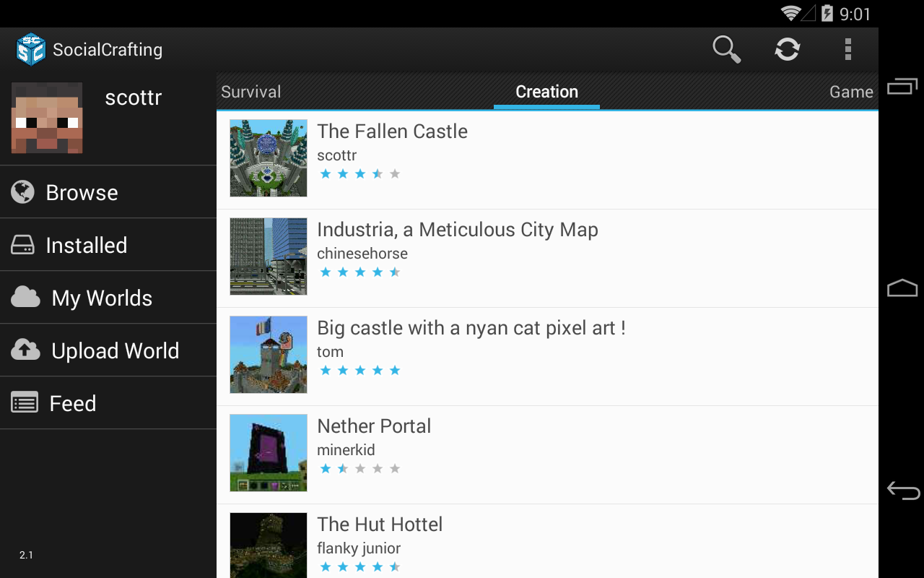Click the list icon beside Feed
The width and height of the screenshot is (924, 578).
[25, 402]
